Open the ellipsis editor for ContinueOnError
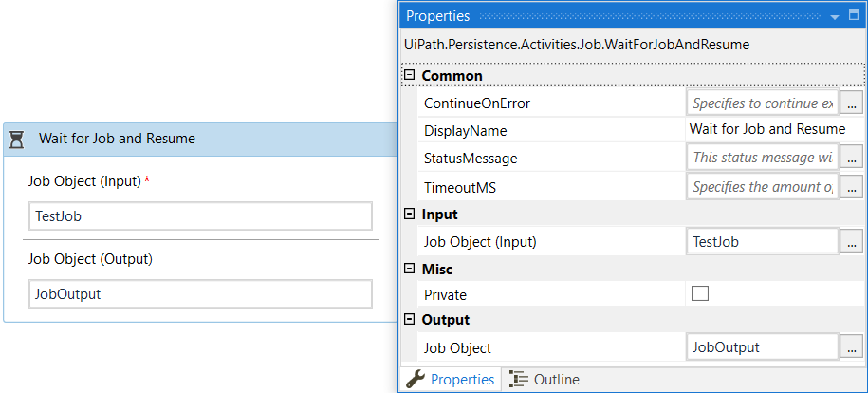The width and height of the screenshot is (868, 393). 851,103
